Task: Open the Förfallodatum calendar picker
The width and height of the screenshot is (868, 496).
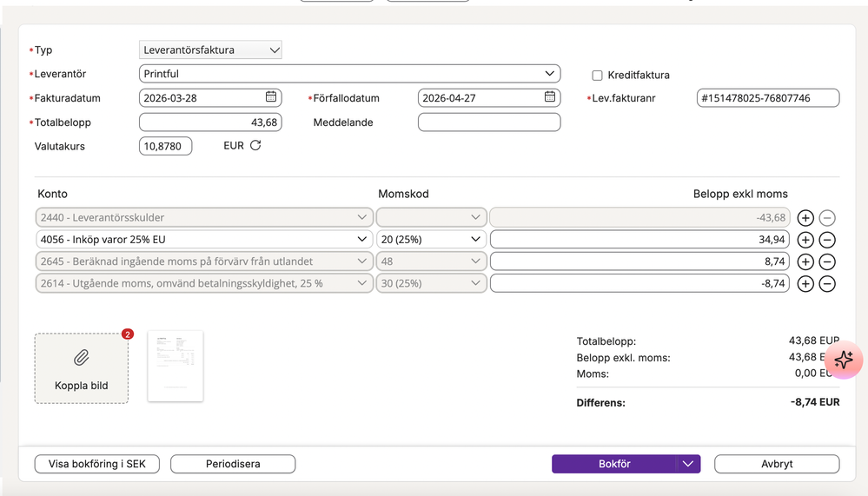Action: [x=550, y=96]
